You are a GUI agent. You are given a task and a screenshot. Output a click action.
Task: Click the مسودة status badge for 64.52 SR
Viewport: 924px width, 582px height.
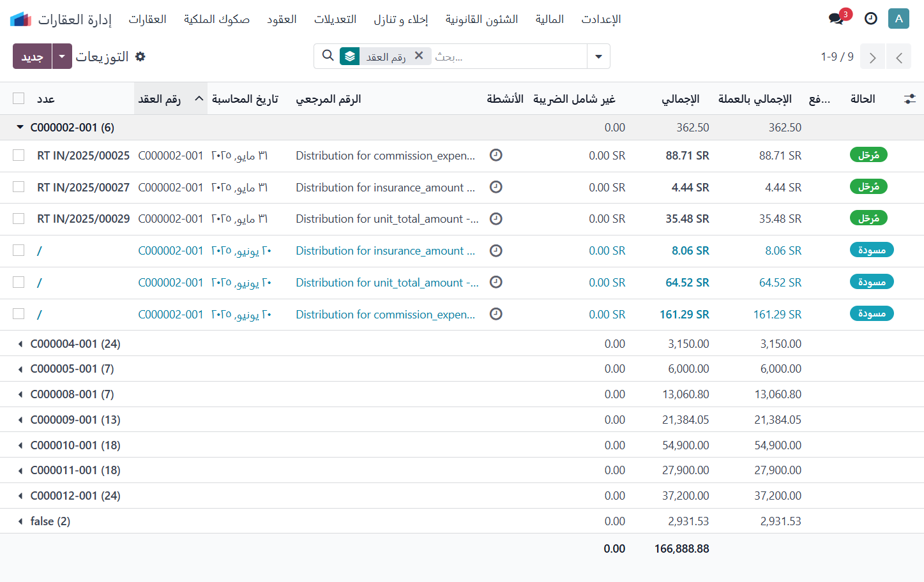(872, 281)
